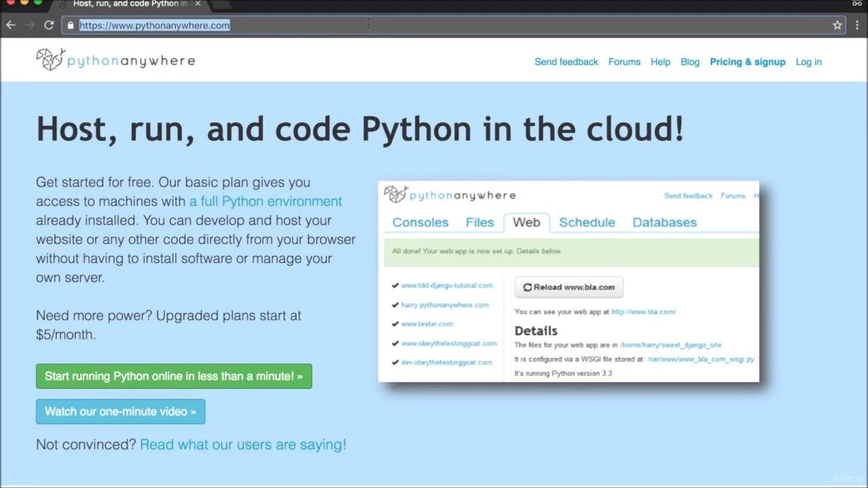
Task: Click the Schedule tab in the preview
Action: coord(587,222)
